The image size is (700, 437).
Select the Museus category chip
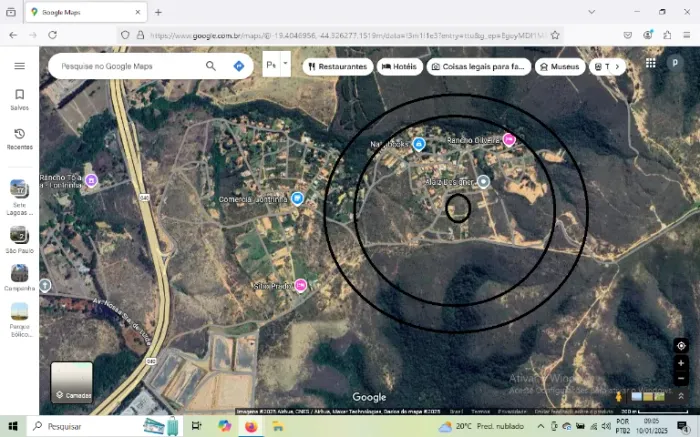click(560, 67)
